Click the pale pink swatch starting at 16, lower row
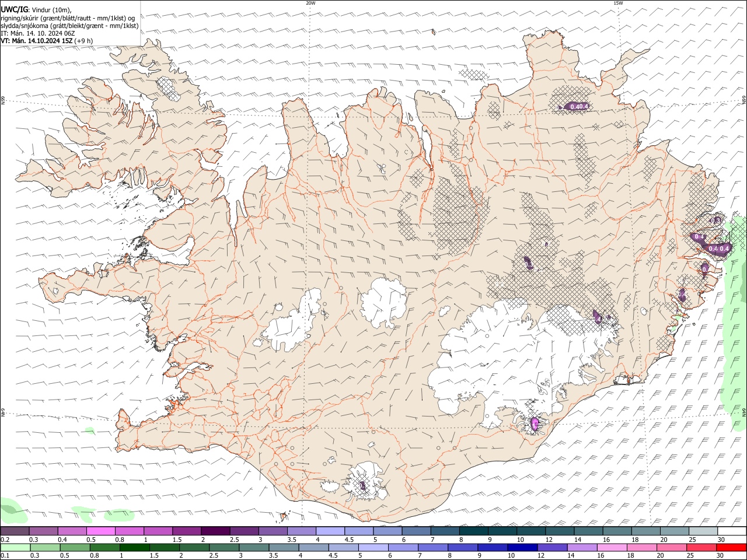Image resolution: width=747 pixels, height=560 pixels. [611, 547]
